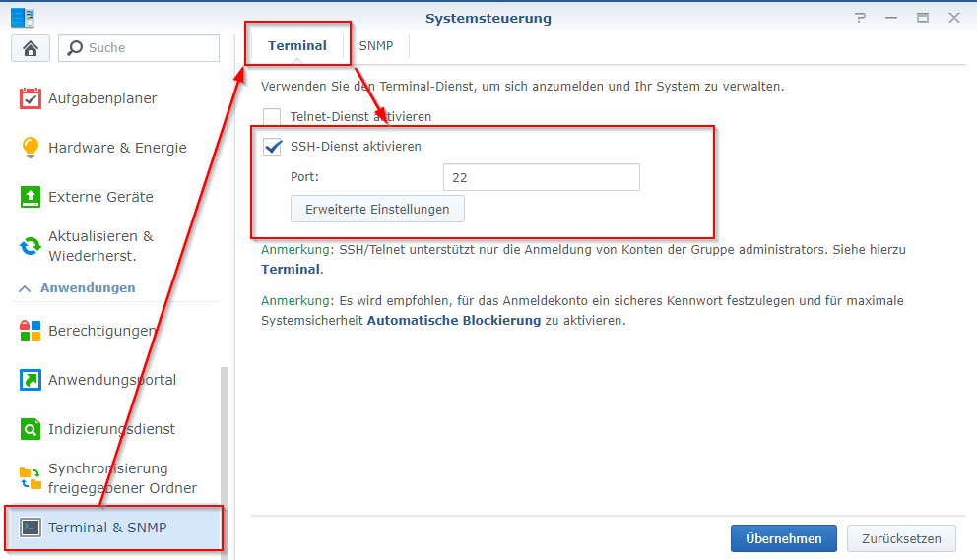Viewport: 977px width, 560px height.
Task: Open Synchronisierung freigegebener Ordner icon
Action: click(31, 478)
